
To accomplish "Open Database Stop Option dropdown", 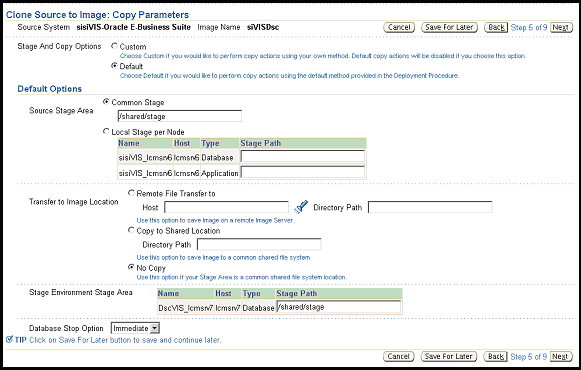I will click(x=135, y=328).
